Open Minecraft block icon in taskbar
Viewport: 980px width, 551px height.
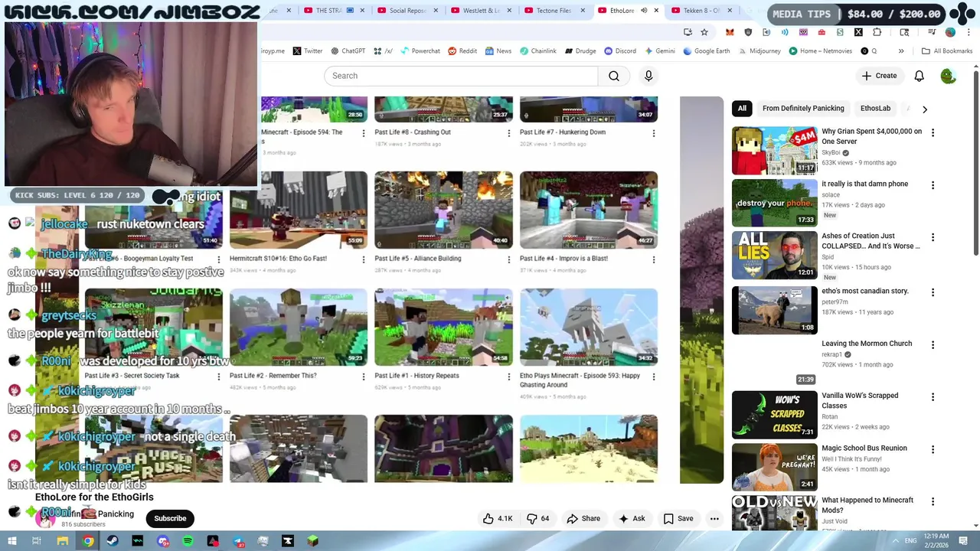click(x=312, y=542)
